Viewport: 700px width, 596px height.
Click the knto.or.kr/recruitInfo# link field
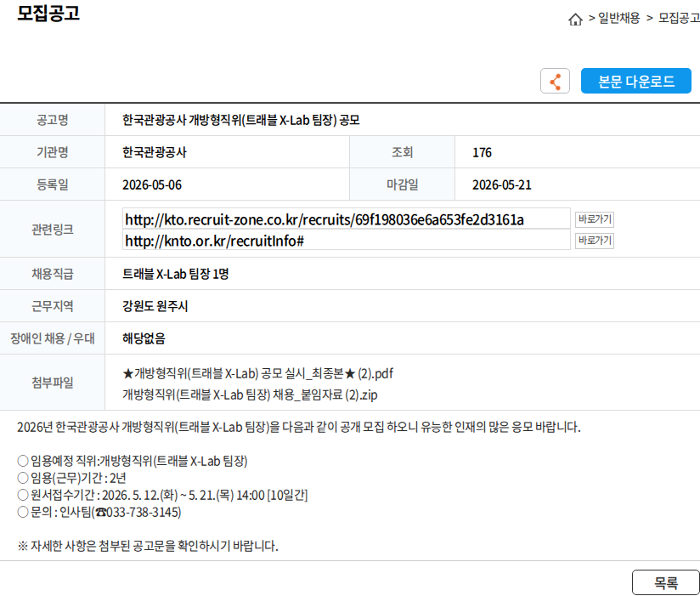pyautogui.click(x=347, y=241)
